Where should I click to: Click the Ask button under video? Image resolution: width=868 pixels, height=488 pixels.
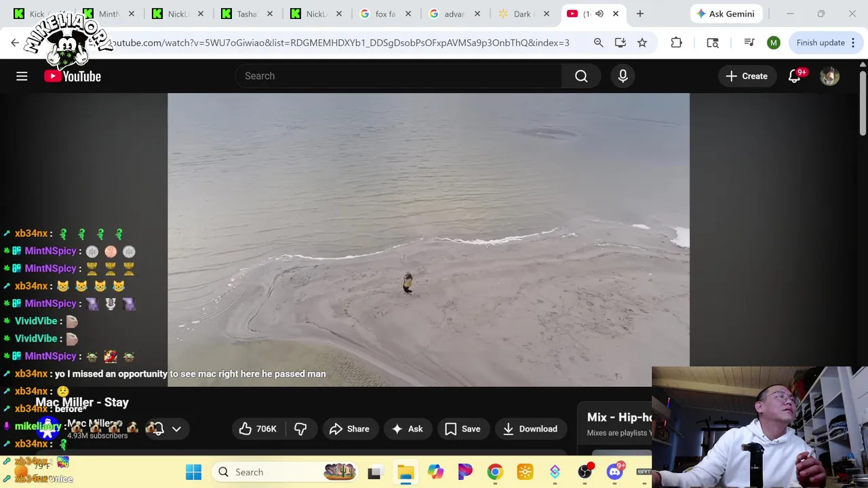[407, 428]
